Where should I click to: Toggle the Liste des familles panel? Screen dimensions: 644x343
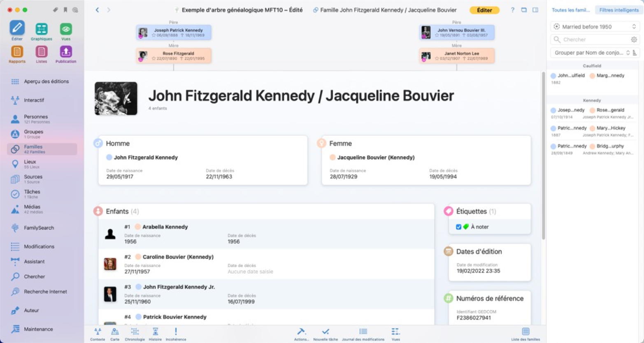click(525, 334)
